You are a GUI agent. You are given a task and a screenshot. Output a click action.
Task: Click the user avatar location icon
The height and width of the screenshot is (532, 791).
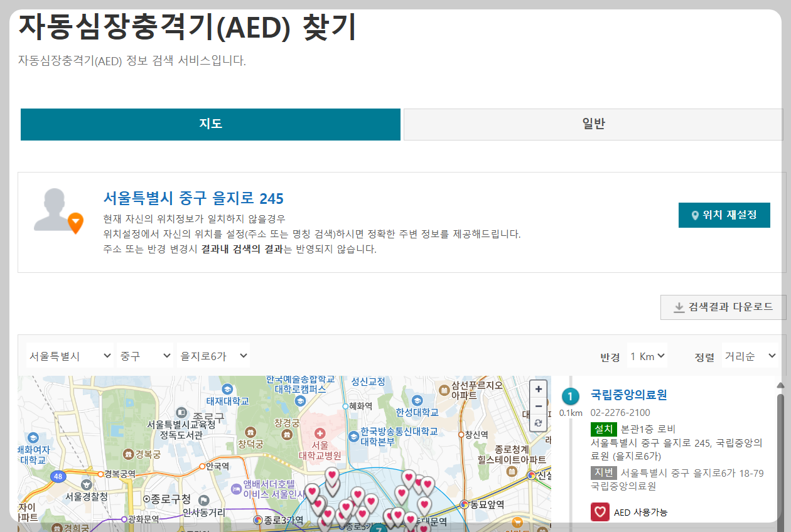[x=59, y=211]
